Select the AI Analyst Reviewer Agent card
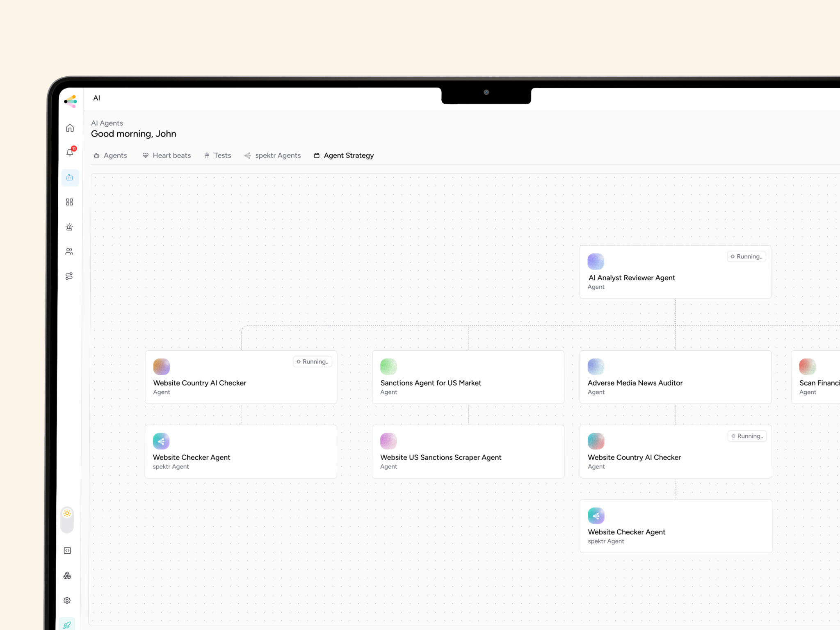This screenshot has width=840, height=630. (x=675, y=272)
